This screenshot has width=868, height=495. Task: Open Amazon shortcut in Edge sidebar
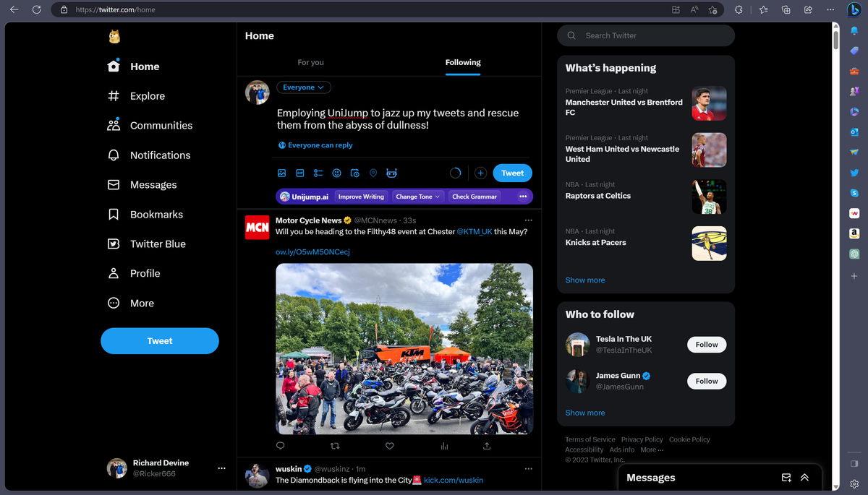point(854,234)
